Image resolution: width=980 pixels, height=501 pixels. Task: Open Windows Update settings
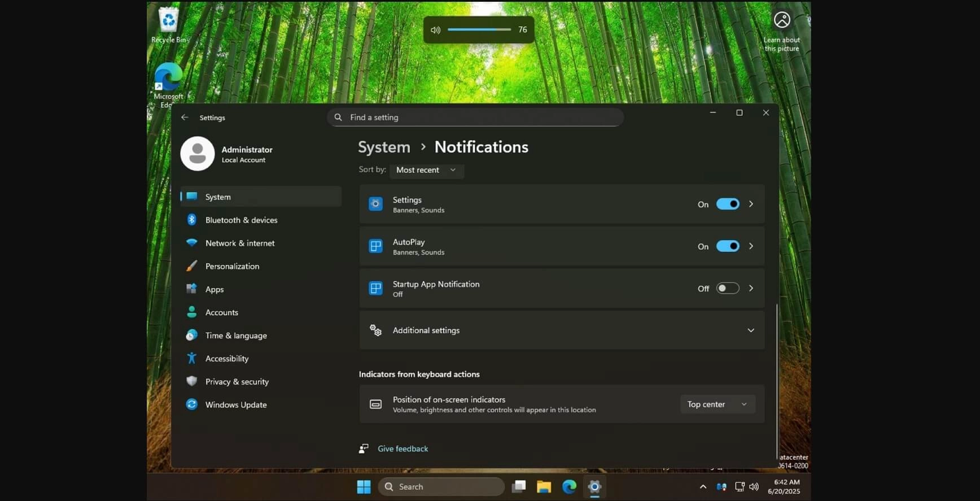261,405
